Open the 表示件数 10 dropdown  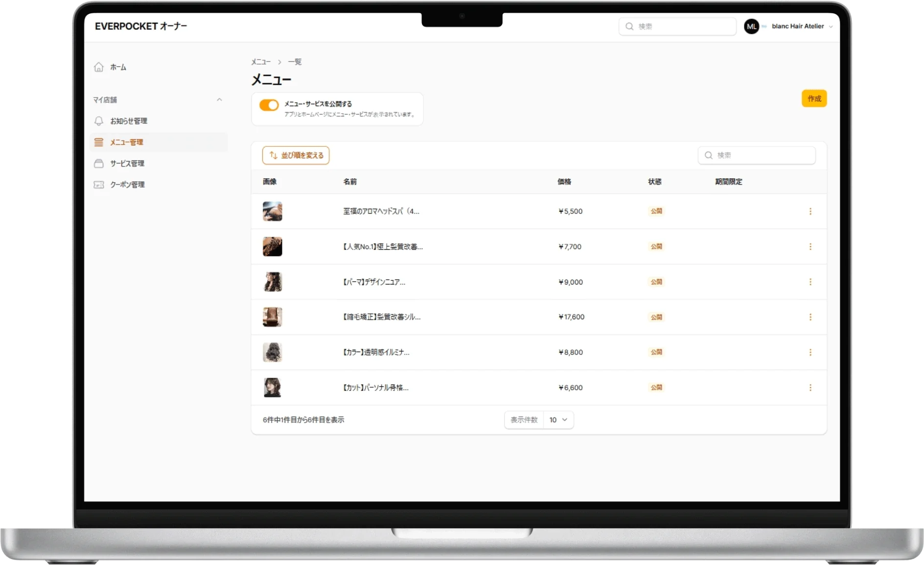pos(558,420)
